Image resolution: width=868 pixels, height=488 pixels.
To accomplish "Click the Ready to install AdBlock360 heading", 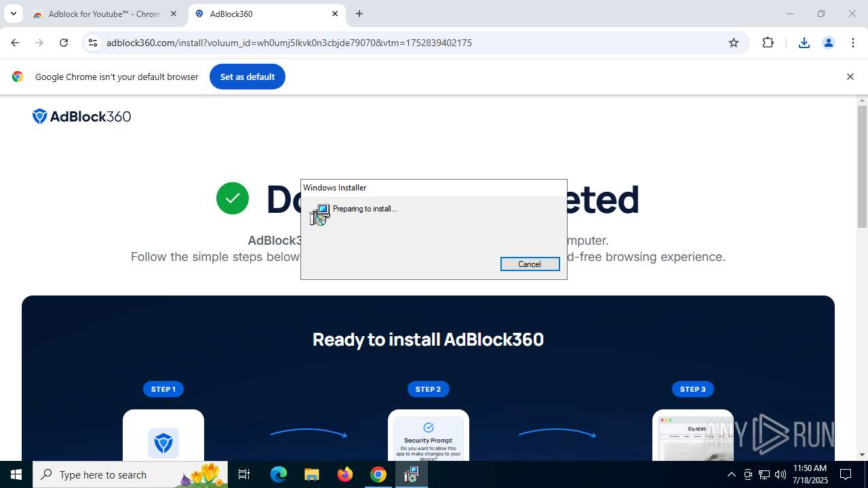I will (x=428, y=340).
